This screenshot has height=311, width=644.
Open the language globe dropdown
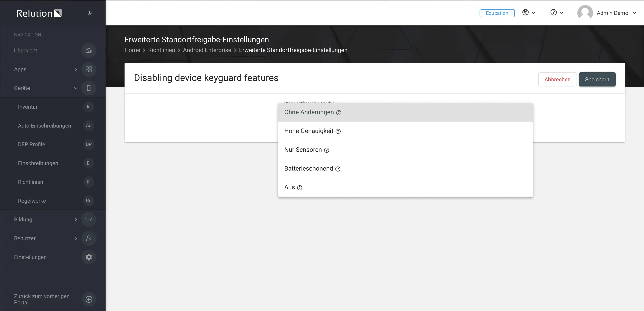pos(528,13)
